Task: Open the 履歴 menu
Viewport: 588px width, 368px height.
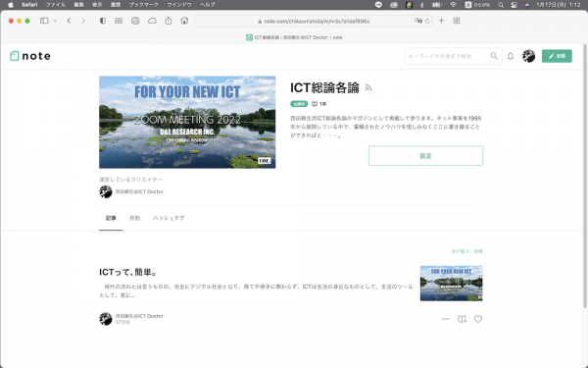Action: click(x=116, y=5)
